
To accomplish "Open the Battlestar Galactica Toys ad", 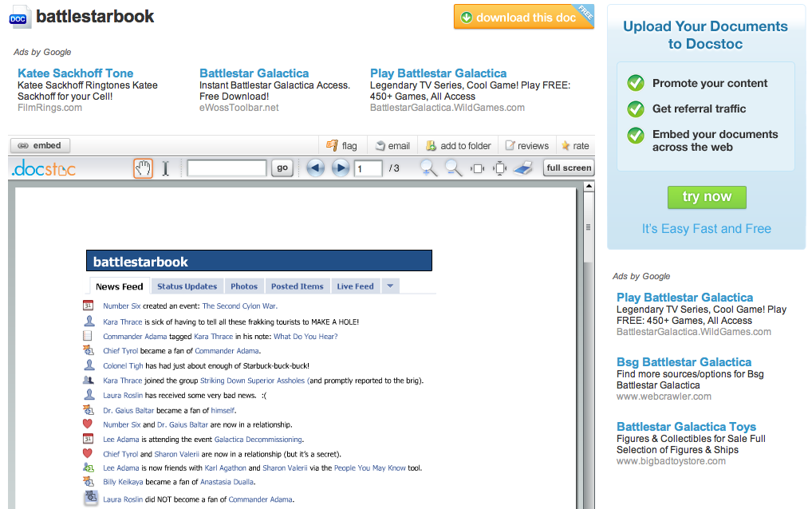I will tap(686, 427).
